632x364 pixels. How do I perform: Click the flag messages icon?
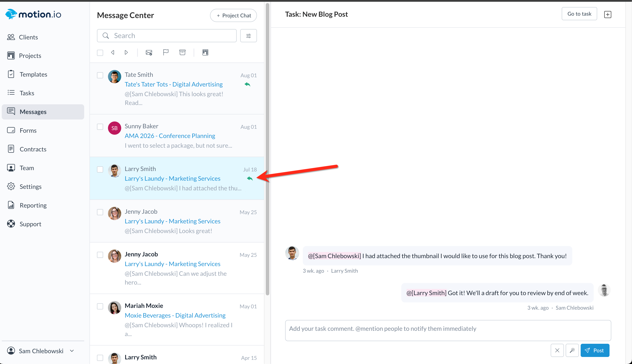click(166, 53)
